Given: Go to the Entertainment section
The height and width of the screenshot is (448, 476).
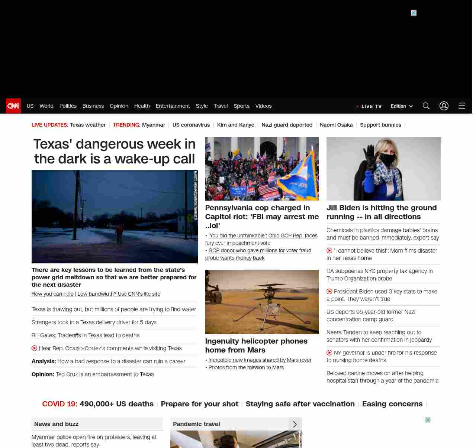Looking at the screenshot, I should (x=173, y=106).
